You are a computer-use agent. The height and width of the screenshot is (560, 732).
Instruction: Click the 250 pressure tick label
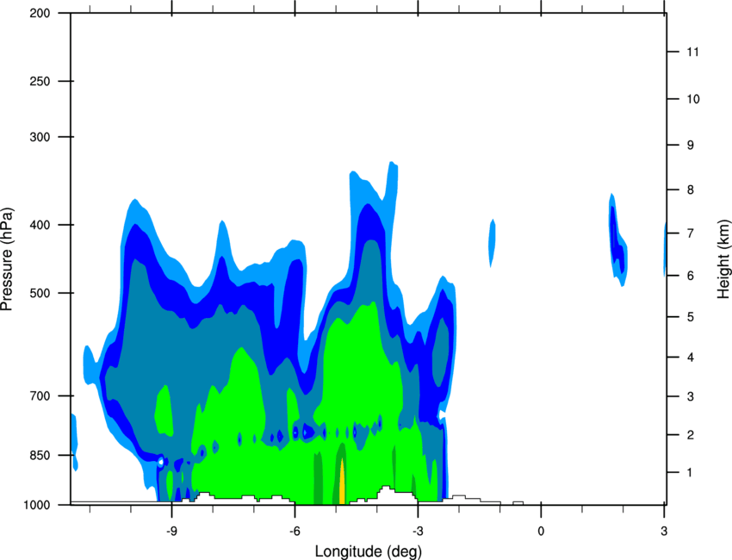click(40, 81)
